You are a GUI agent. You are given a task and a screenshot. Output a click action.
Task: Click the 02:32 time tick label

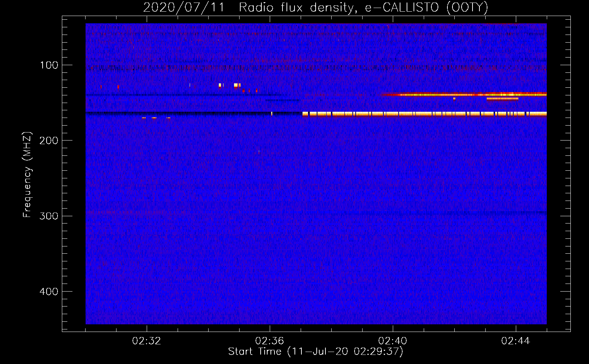pos(147,341)
